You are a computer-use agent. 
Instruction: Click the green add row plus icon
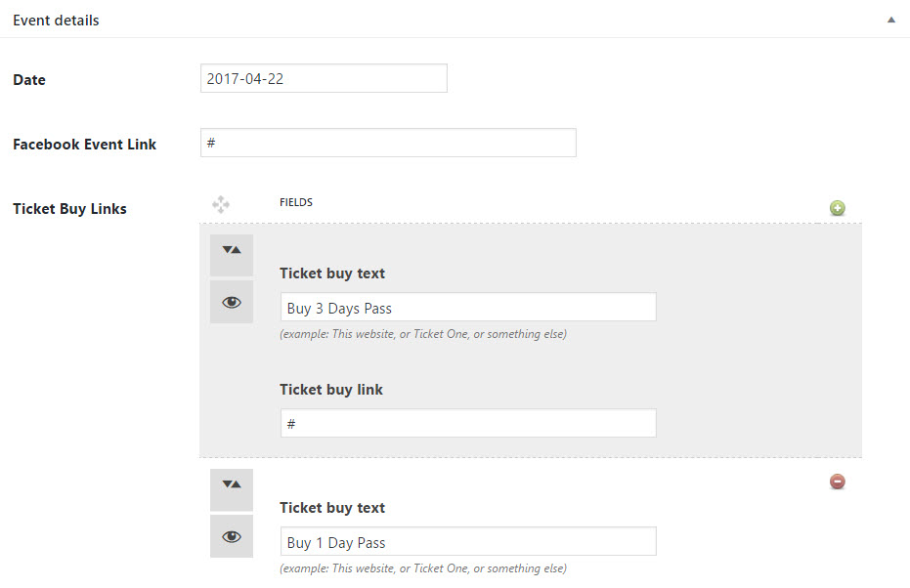(838, 208)
